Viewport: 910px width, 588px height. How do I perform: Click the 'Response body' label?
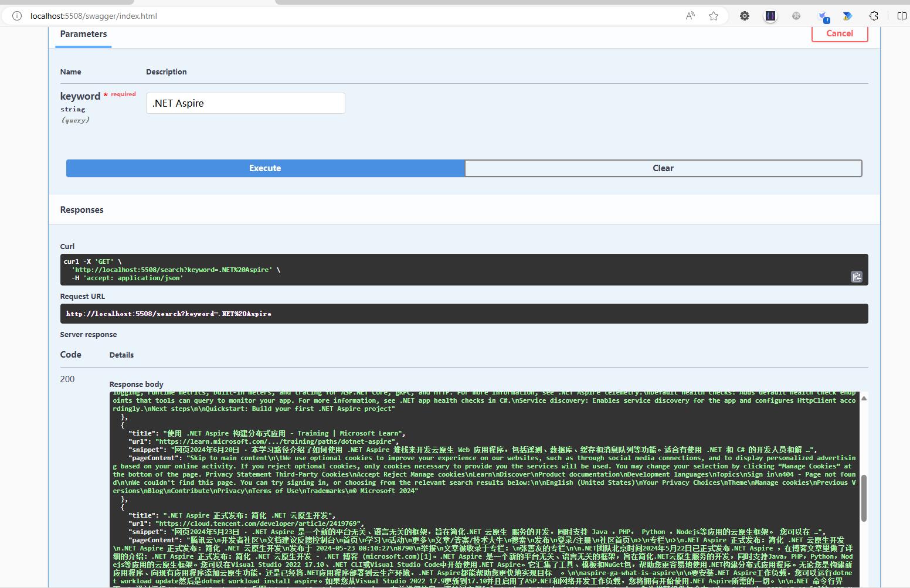click(x=137, y=385)
